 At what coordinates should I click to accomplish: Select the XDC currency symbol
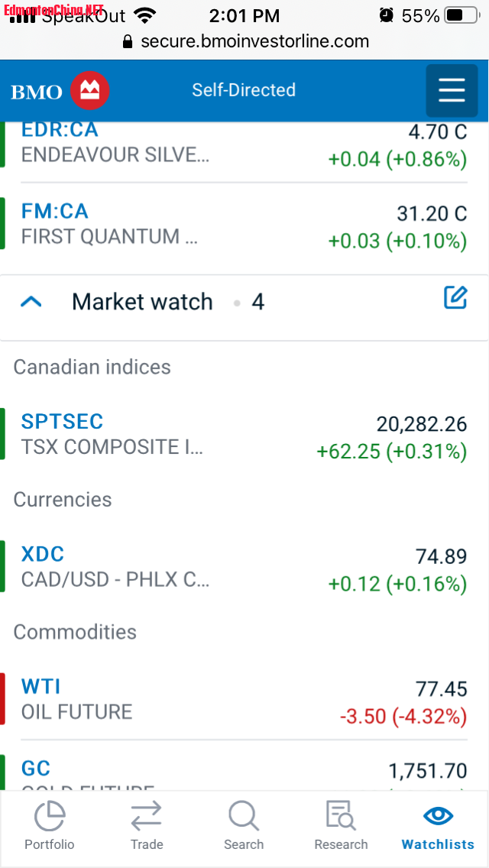(43, 554)
